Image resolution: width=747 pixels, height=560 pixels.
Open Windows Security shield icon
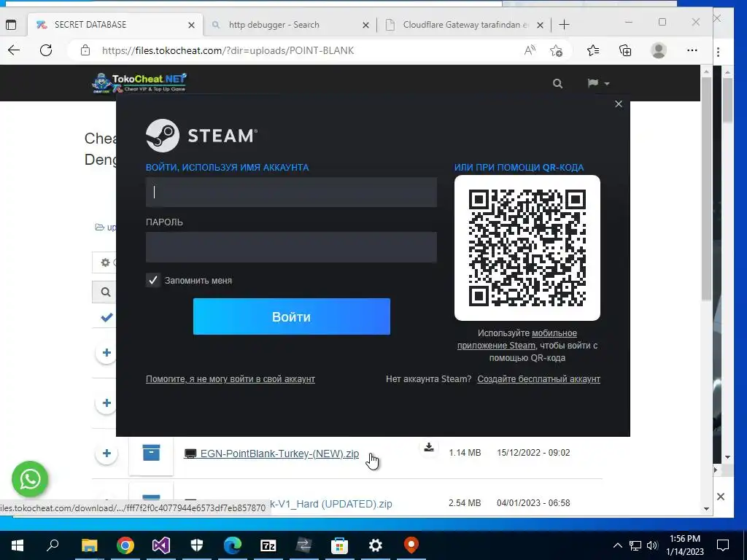click(x=197, y=545)
